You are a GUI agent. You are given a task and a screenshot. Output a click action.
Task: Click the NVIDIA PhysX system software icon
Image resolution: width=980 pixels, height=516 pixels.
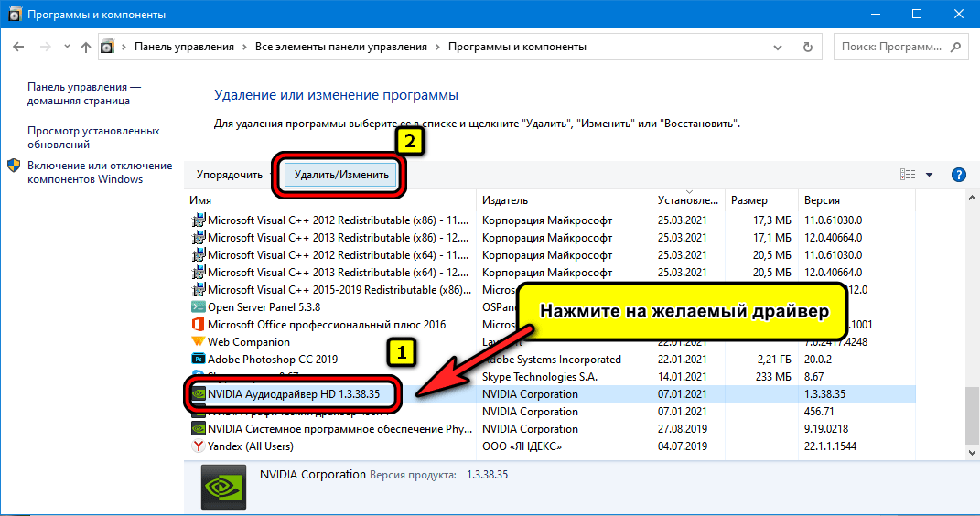(x=199, y=429)
